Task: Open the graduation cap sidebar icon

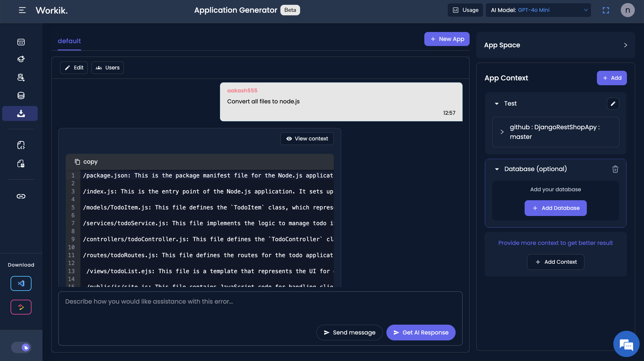Action: [x=21, y=59]
